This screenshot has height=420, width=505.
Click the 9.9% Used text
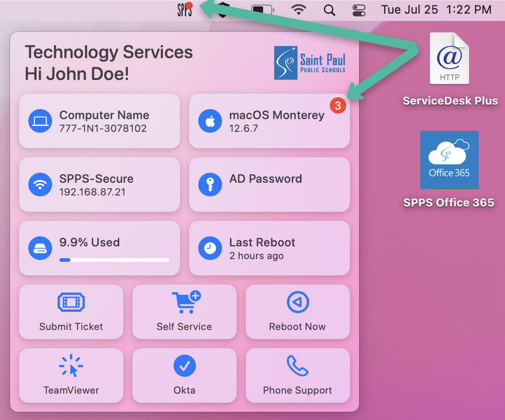pos(89,243)
